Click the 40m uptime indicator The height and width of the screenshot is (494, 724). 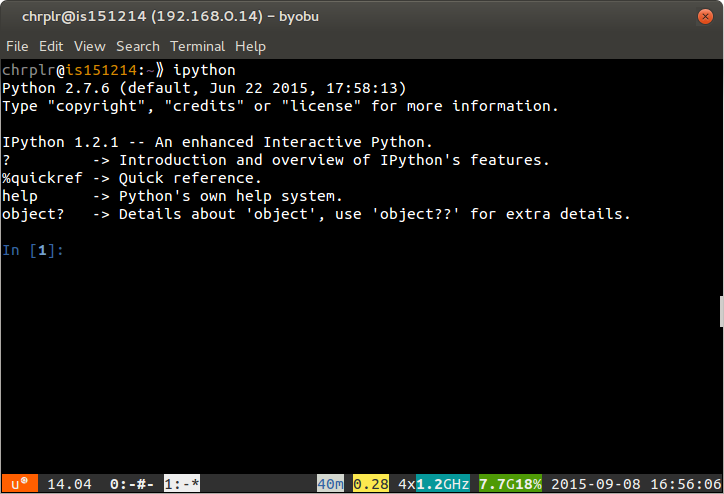pos(329,484)
